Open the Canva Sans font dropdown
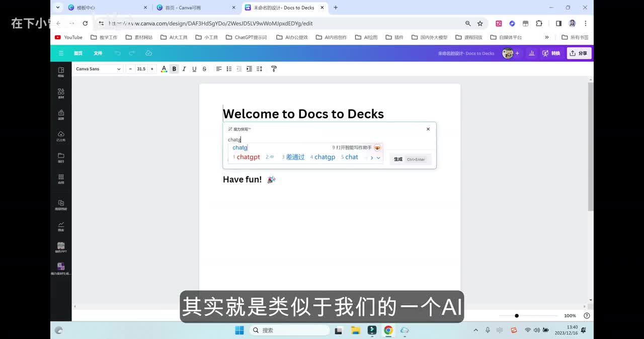The width and height of the screenshot is (644, 339). point(98,69)
